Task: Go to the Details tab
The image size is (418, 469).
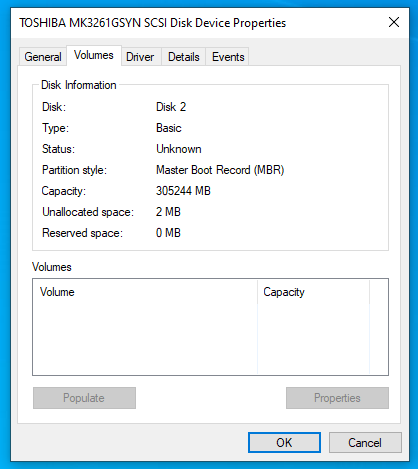Action: [x=184, y=57]
